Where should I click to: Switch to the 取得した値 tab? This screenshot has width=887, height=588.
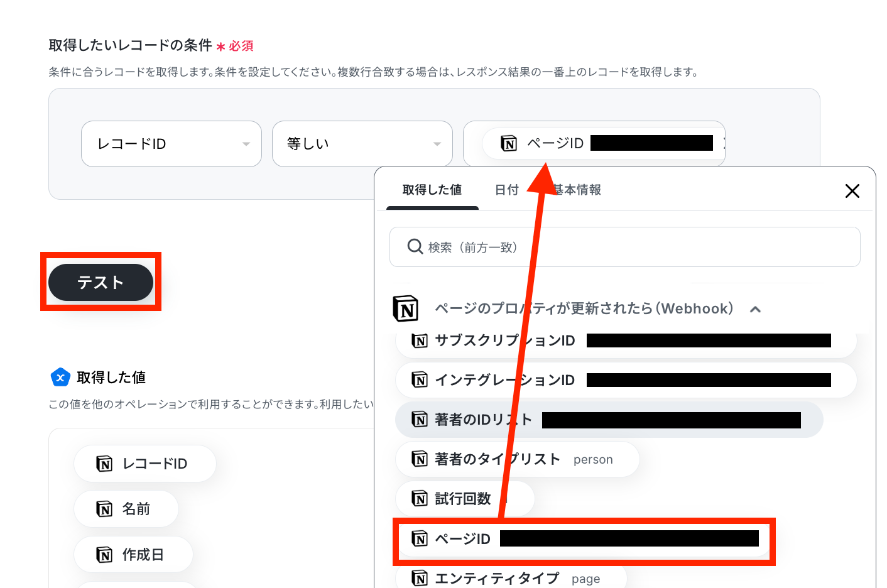(x=432, y=190)
